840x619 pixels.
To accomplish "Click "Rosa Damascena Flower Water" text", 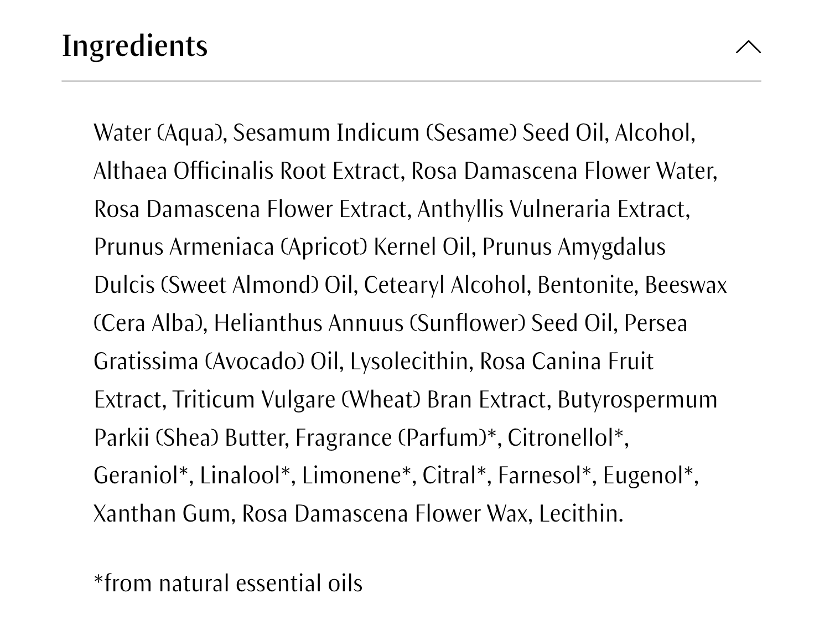I will coord(563,171).
